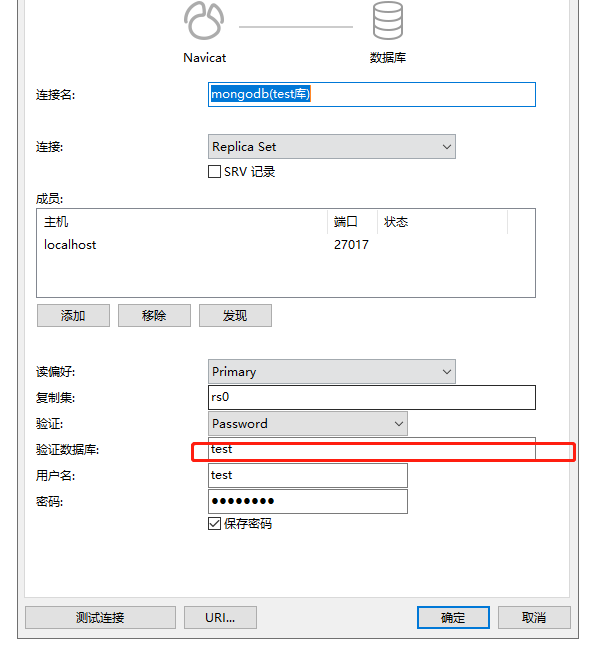Enable the SRV 记录 checkbox
The height and width of the screenshot is (650, 602).
[x=214, y=172]
